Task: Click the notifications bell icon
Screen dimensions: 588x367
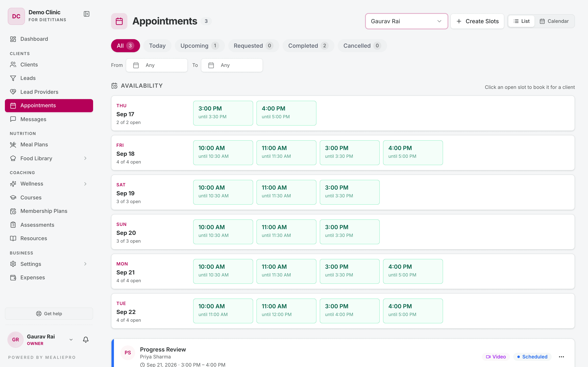Action: click(86, 339)
